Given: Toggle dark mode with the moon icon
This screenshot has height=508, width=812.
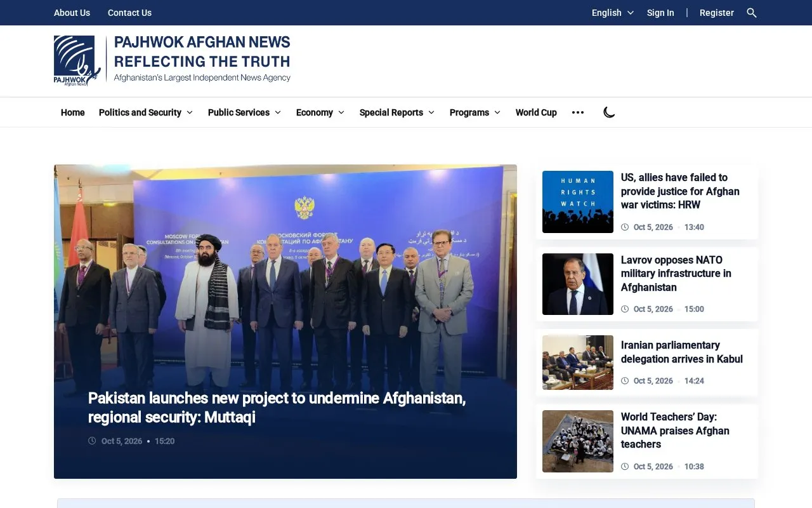Looking at the screenshot, I should pyautogui.click(x=609, y=112).
